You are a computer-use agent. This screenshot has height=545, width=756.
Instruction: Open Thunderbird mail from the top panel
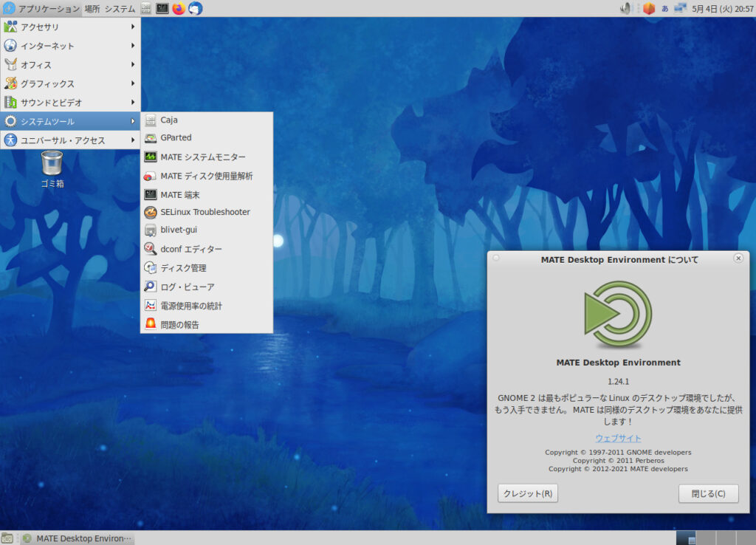[196, 9]
